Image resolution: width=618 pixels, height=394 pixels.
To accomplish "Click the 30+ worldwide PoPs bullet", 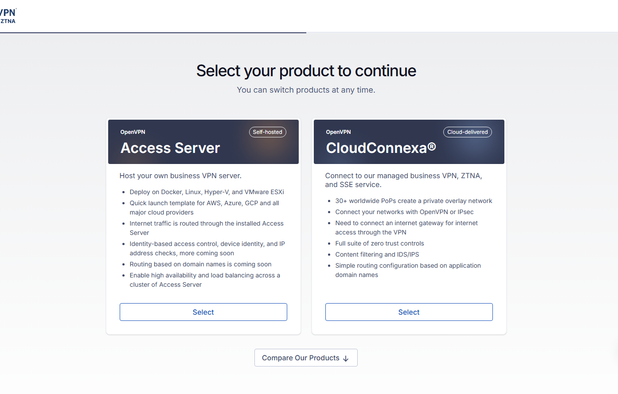I will [x=413, y=201].
